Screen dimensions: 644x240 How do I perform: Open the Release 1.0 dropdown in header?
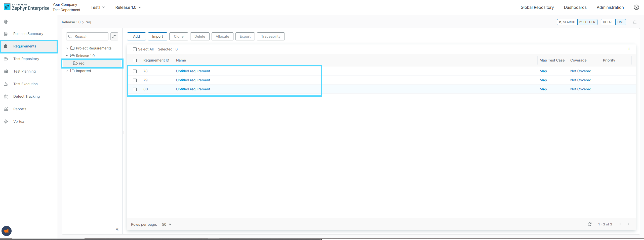(128, 8)
